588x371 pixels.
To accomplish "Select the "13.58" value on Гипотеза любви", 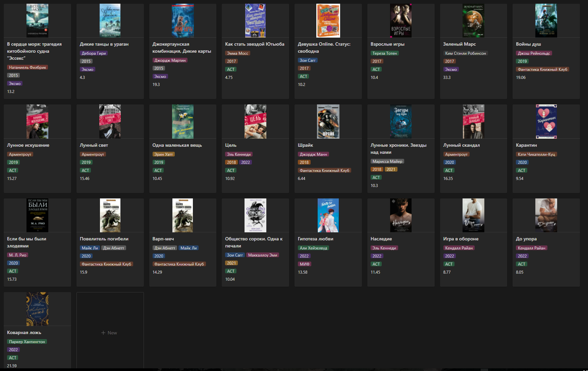I will click(x=303, y=272).
